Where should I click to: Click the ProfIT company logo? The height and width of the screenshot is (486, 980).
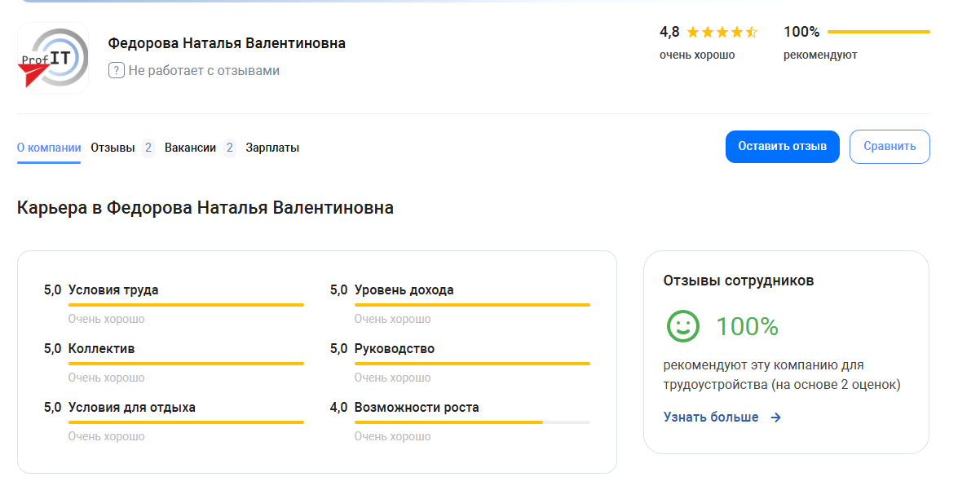coord(53,58)
